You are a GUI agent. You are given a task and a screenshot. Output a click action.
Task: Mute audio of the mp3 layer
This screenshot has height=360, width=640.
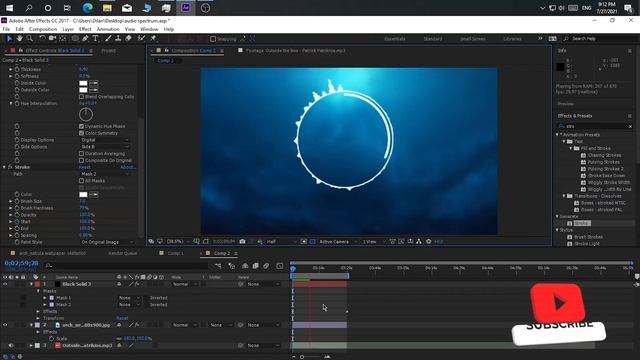(x=11, y=345)
